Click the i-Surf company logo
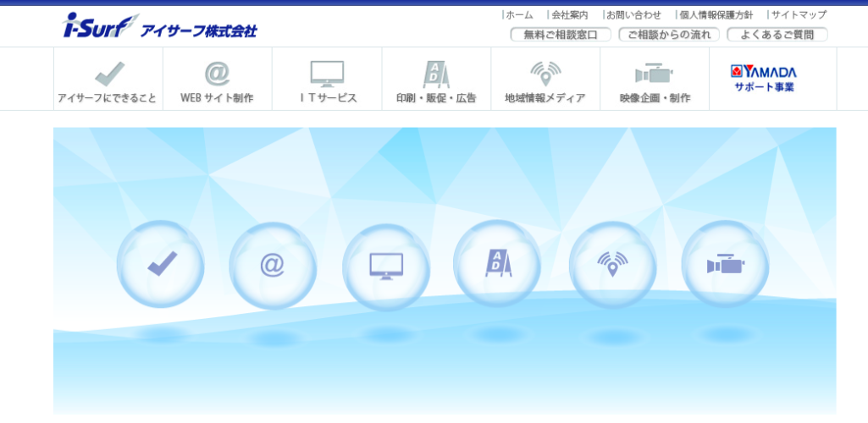Screen dimensions: 868x423 tap(160, 27)
